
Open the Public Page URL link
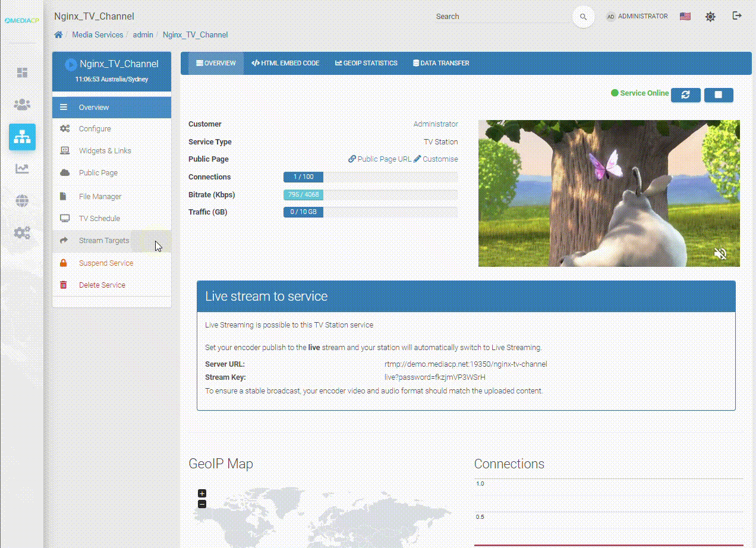[380, 159]
